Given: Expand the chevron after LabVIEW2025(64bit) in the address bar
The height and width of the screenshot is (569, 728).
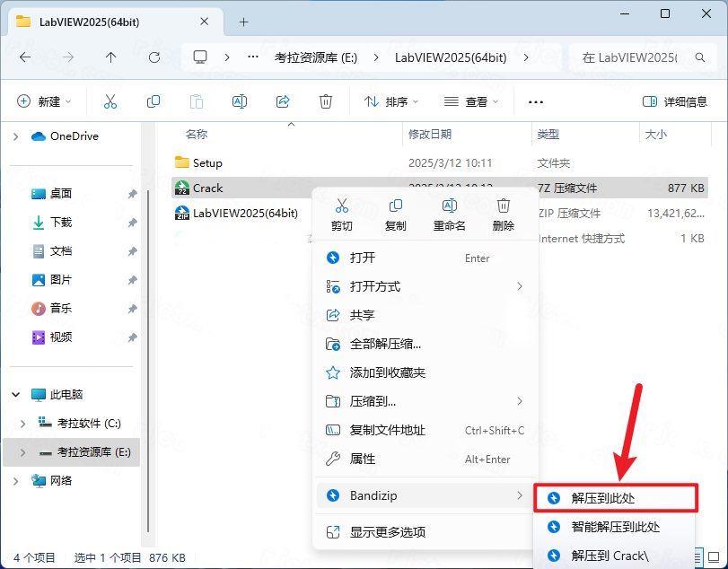Looking at the screenshot, I should pyautogui.click(x=526, y=57).
